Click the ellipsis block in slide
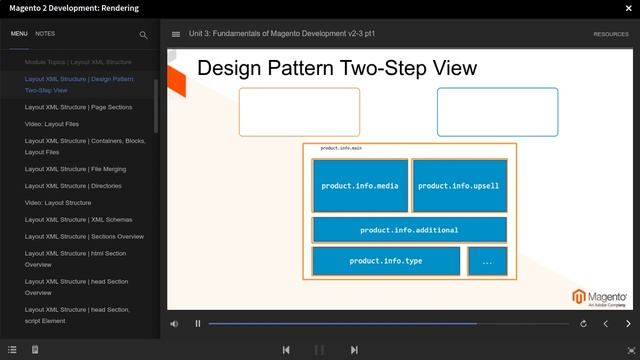640x360 pixels. pyautogui.click(x=487, y=261)
